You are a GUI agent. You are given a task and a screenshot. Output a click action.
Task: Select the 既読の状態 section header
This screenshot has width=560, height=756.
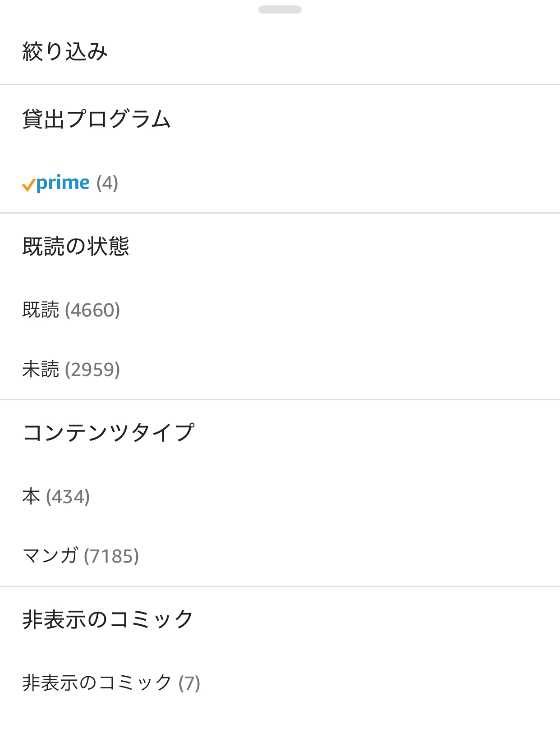click(x=76, y=246)
